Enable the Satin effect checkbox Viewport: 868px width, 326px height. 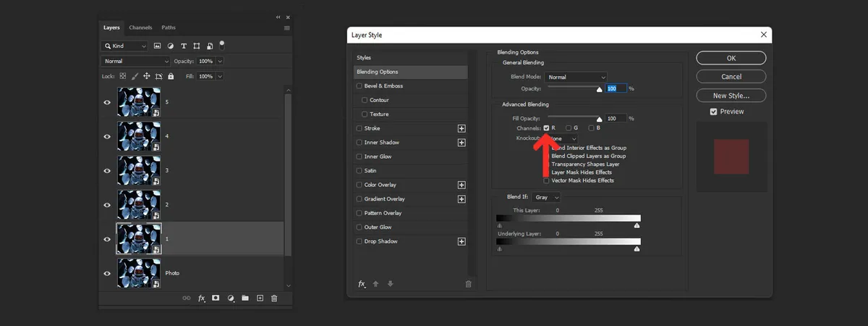[359, 171]
